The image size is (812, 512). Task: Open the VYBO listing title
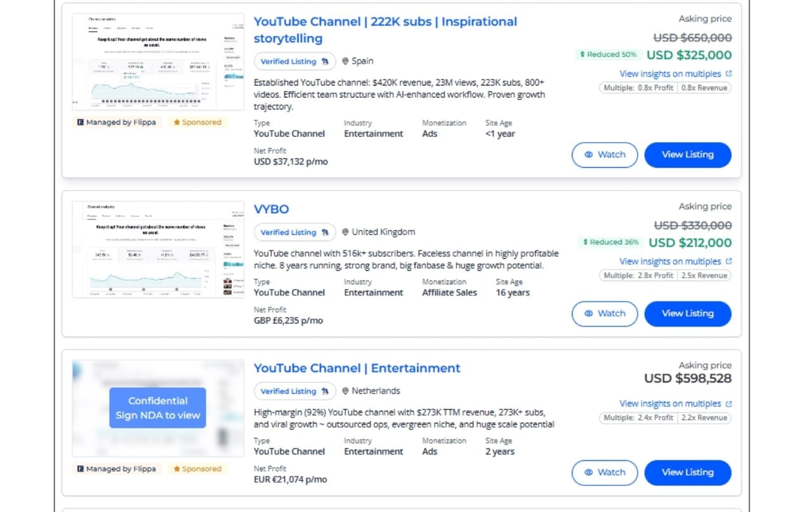tap(271, 209)
